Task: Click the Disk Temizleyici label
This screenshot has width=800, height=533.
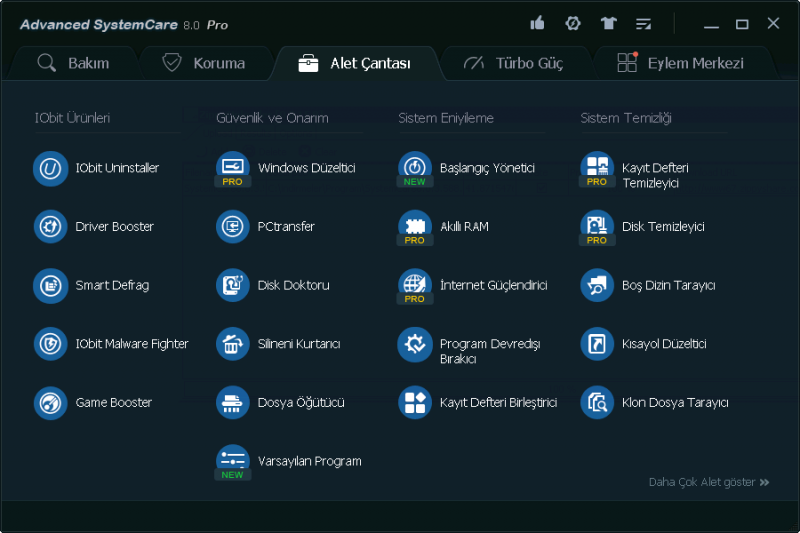Action: (663, 227)
